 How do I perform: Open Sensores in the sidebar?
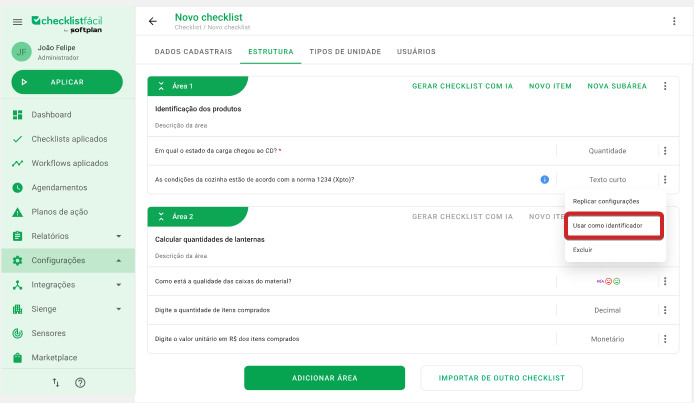coord(48,333)
